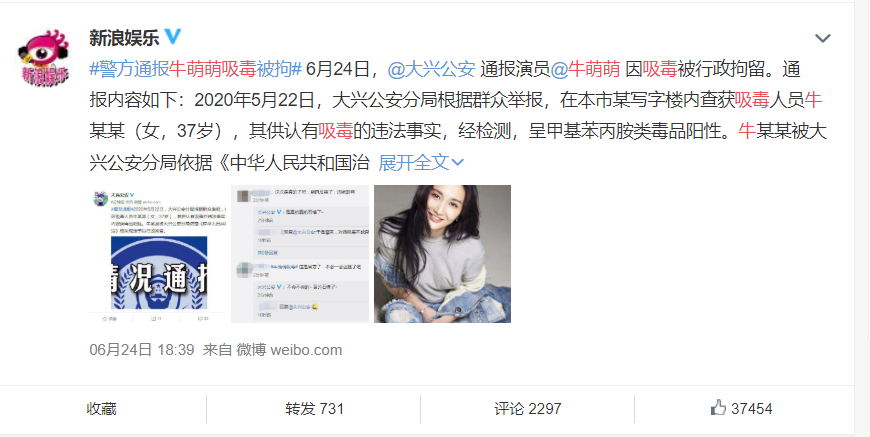Image resolution: width=870 pixels, height=437 pixels.
Task: Open the 转发 731 repost tab
Action: click(315, 409)
